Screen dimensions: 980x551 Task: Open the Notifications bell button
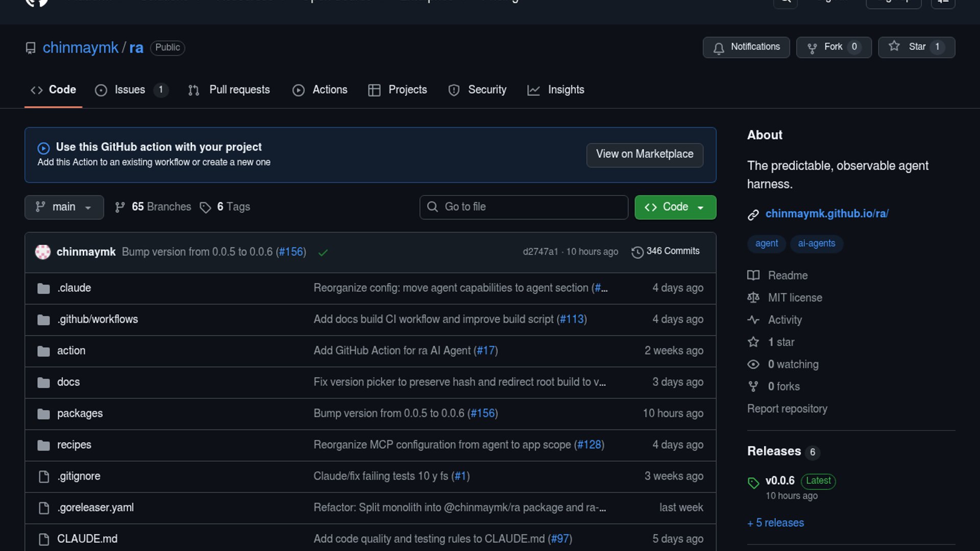746,47
